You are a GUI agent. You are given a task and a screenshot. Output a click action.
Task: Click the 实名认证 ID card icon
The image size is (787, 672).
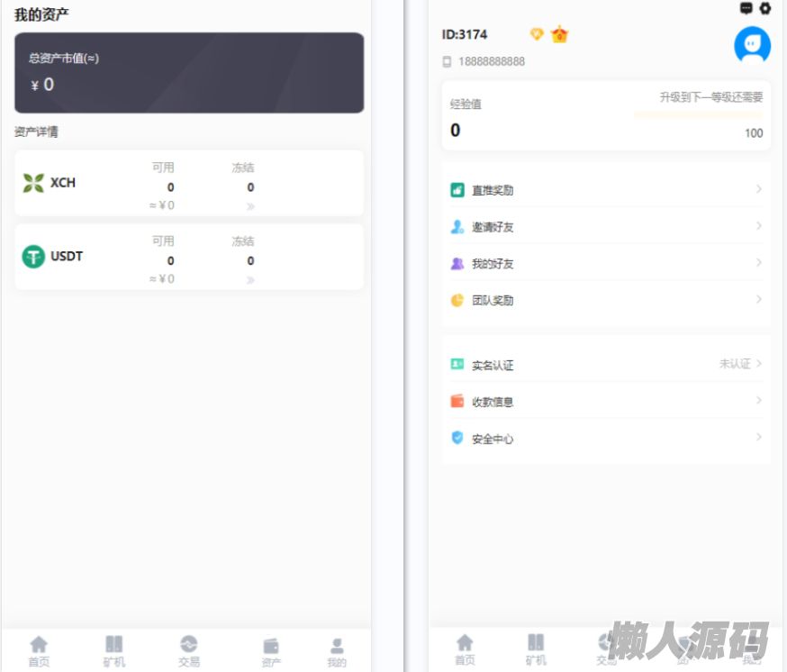pos(457,364)
